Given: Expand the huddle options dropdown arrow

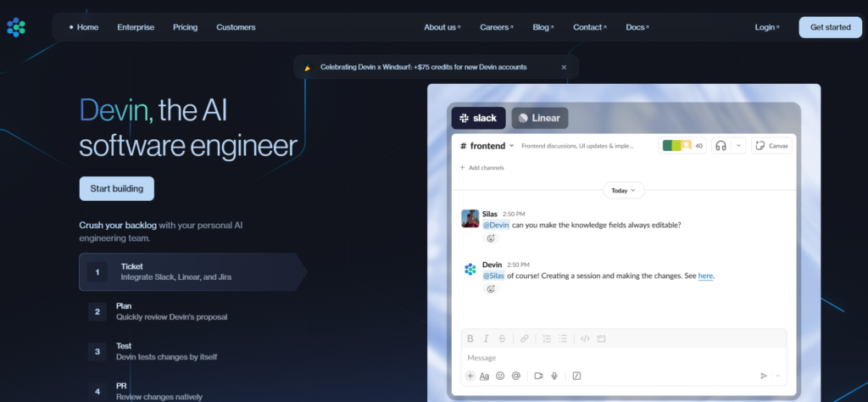Looking at the screenshot, I should click(738, 146).
